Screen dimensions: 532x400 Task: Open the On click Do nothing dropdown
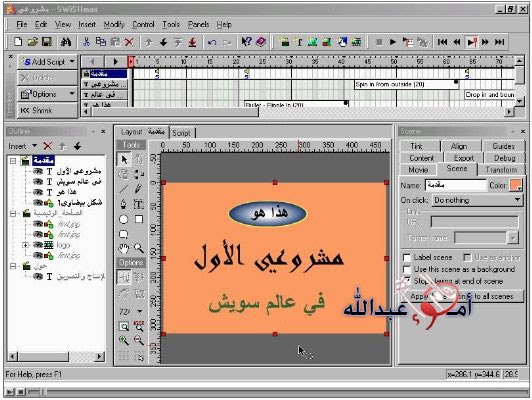click(x=477, y=200)
